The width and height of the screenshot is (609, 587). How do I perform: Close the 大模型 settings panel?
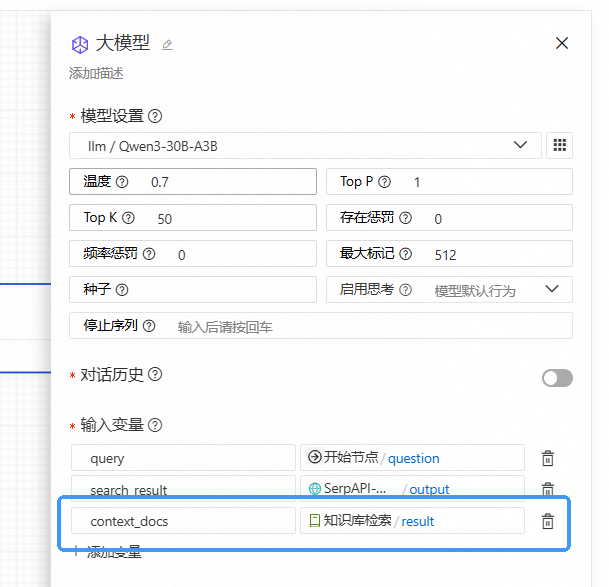562,43
